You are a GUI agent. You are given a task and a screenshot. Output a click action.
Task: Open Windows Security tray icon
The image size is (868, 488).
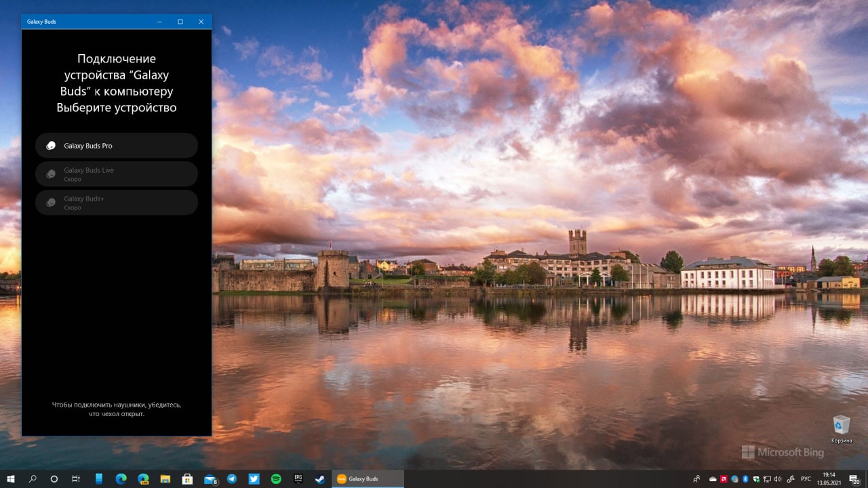coord(756,479)
